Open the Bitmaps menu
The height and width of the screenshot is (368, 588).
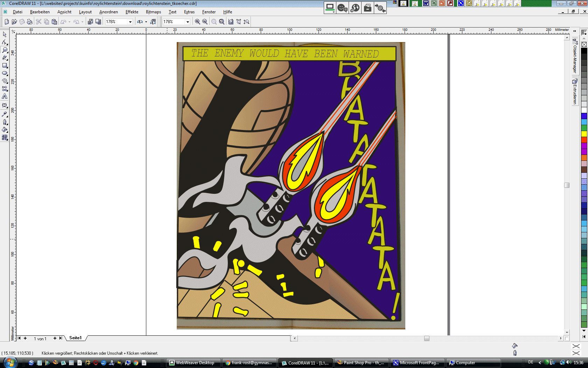(x=153, y=12)
